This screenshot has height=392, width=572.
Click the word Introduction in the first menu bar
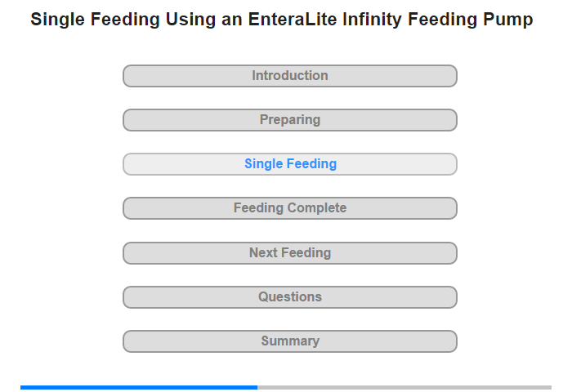click(x=290, y=76)
